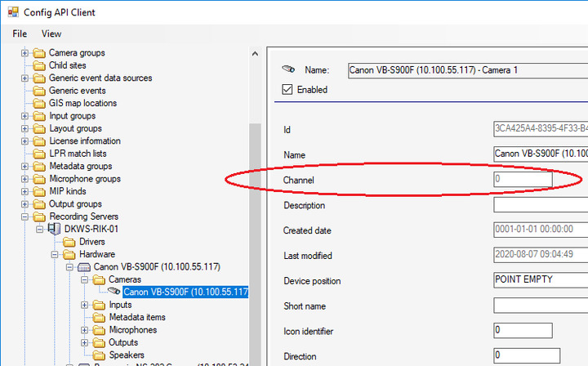Click the Recording Servers folder icon
588x366 pixels.
38,216
